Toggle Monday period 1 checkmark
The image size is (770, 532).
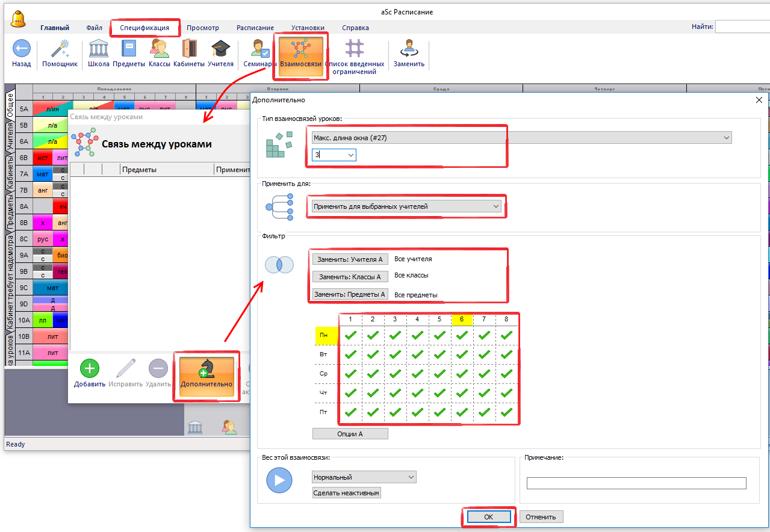point(350,335)
